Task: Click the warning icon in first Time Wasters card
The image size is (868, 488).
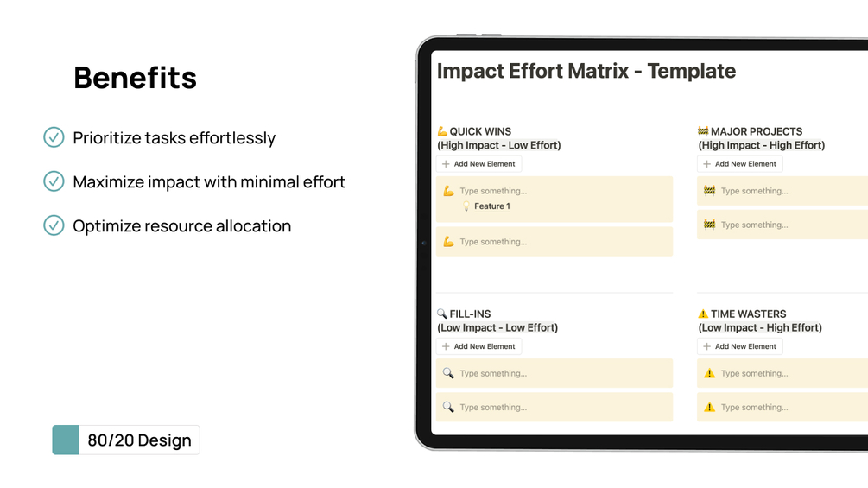Action: click(x=709, y=374)
